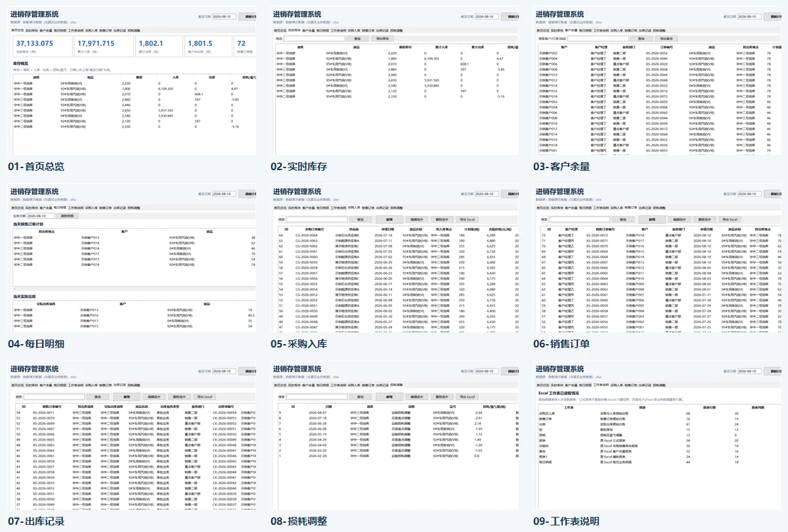Select row XS-2026-0072 in the 06-销售订单 table
The width and height of the screenshot is (788, 532).
pos(660,235)
